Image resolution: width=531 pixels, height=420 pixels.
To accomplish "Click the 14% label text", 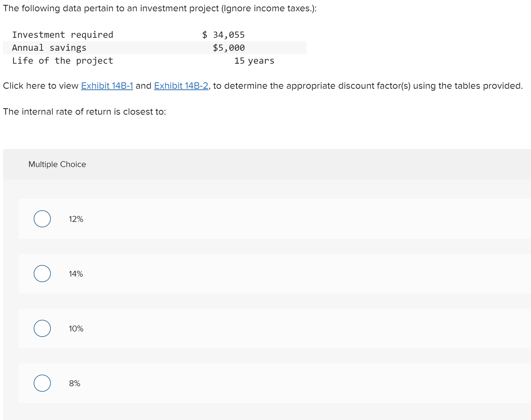I will [76, 274].
